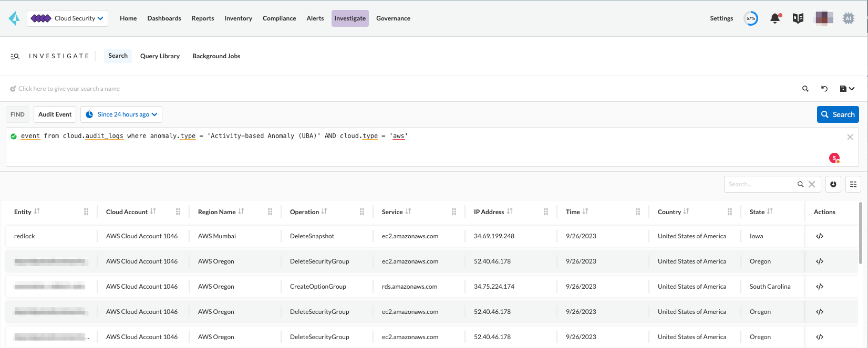Click the search name field
The image size is (868, 348).
click(69, 89)
